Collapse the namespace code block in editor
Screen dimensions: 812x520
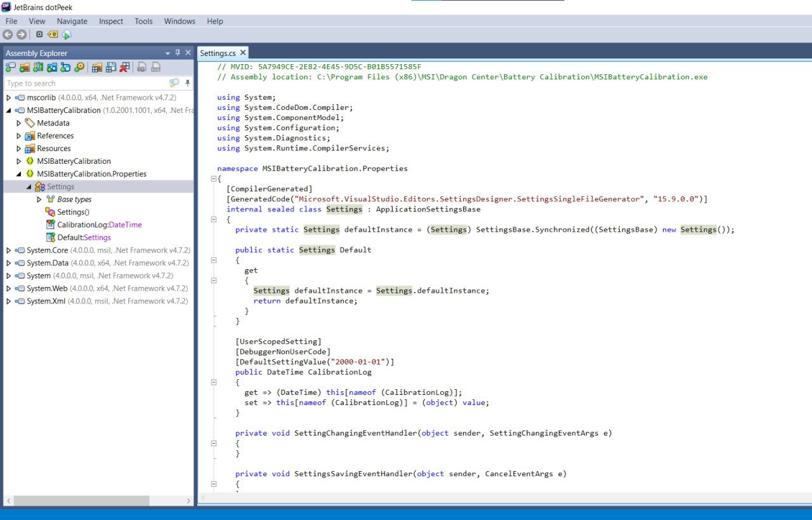[x=214, y=179]
